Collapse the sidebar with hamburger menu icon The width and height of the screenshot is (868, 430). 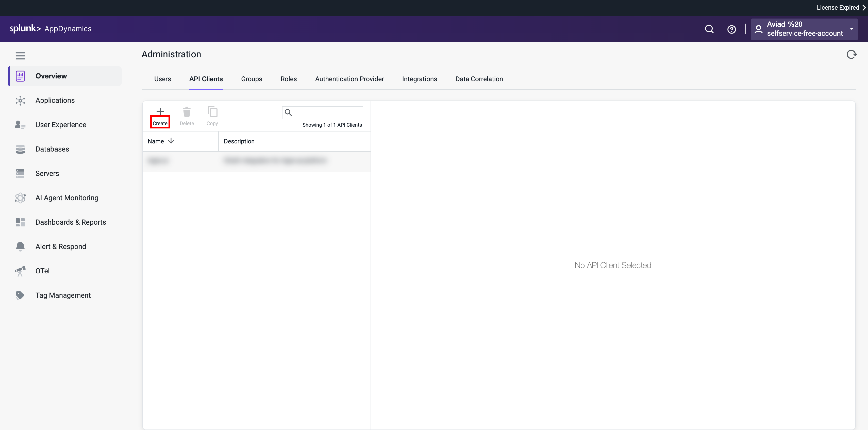[x=20, y=56]
